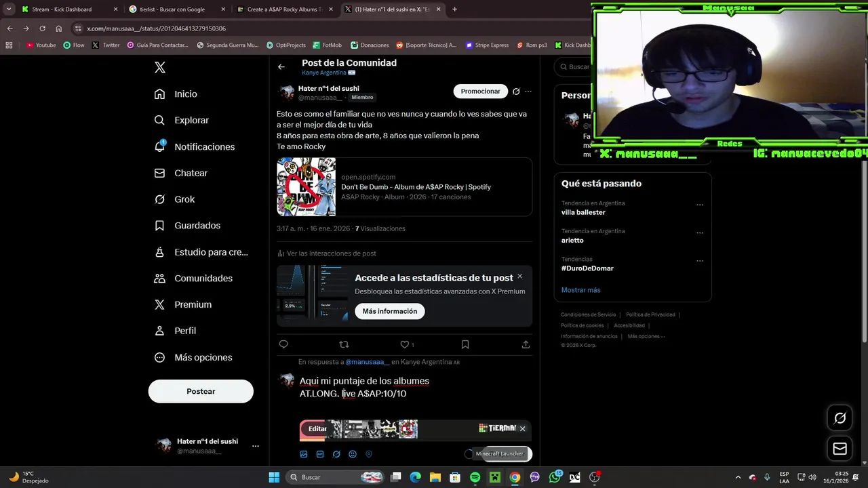This screenshot has width=868, height=488.
Task: Switch to tierlist - Buscar con Google tab
Action: click(176, 9)
